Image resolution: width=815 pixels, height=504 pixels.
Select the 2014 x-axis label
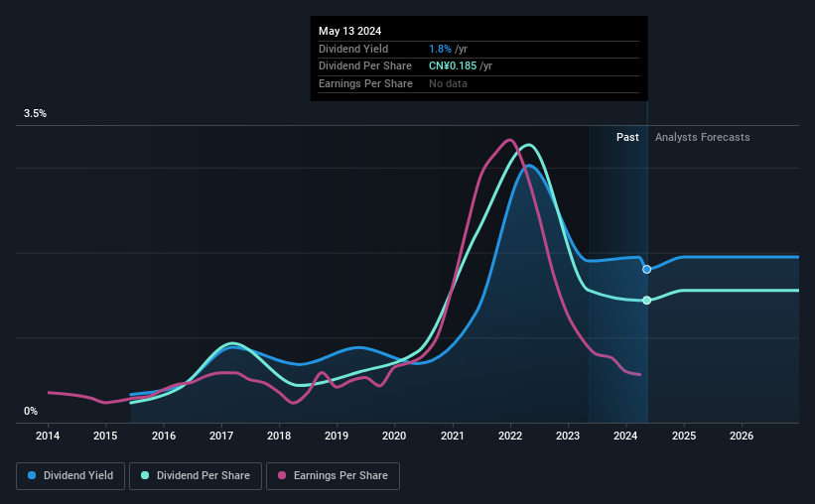click(x=48, y=436)
